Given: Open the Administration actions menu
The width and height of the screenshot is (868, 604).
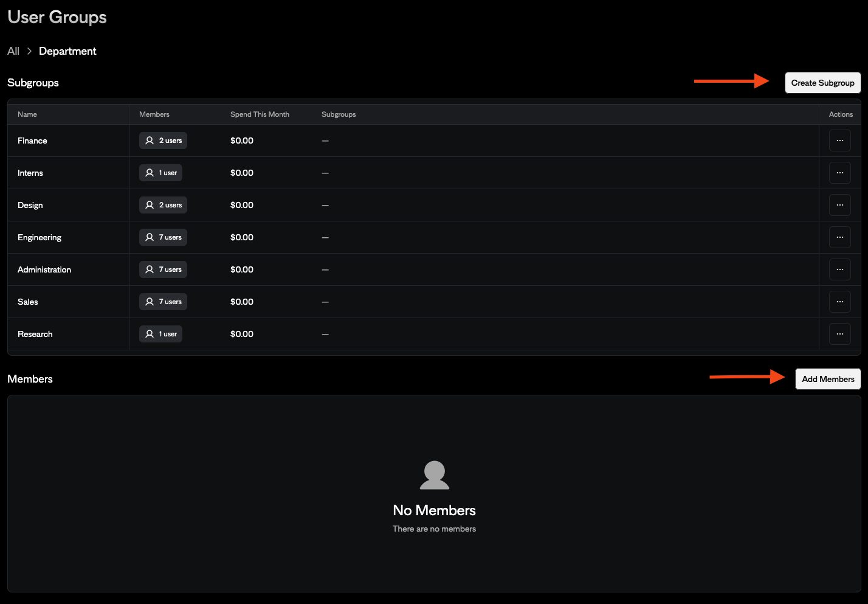Looking at the screenshot, I should (x=840, y=269).
